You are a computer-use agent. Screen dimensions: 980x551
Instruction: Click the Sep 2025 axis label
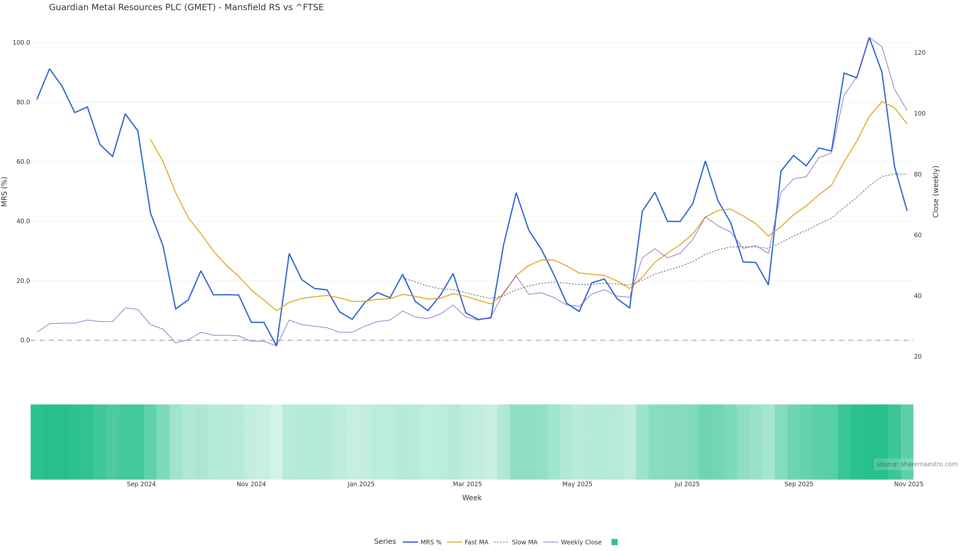[x=799, y=484]
